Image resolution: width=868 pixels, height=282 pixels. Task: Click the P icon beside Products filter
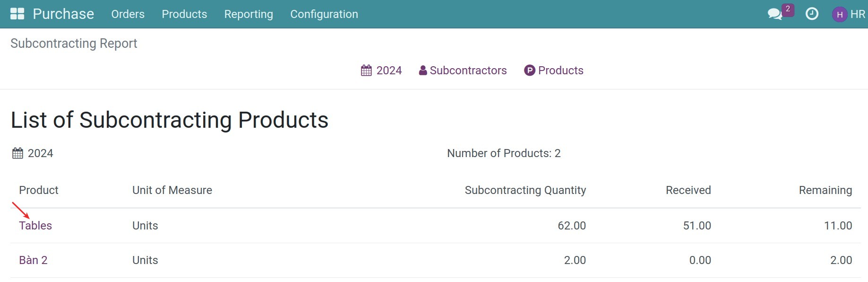click(530, 70)
